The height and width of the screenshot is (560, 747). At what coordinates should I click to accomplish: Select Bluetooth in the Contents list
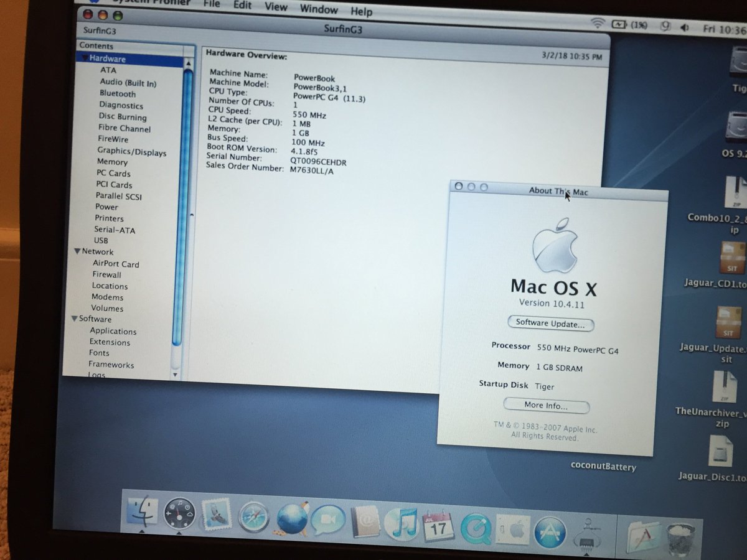pos(118,94)
